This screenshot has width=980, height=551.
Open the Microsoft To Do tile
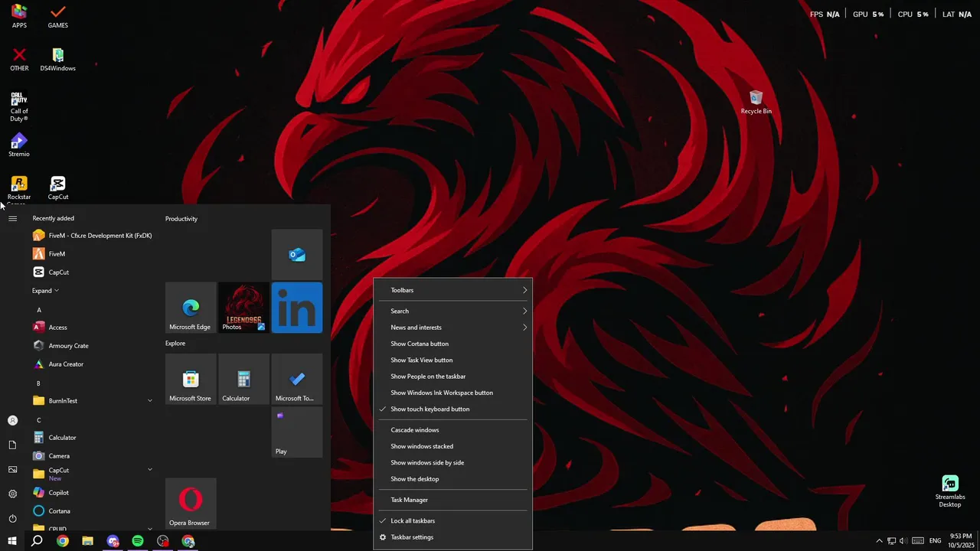pyautogui.click(x=297, y=379)
